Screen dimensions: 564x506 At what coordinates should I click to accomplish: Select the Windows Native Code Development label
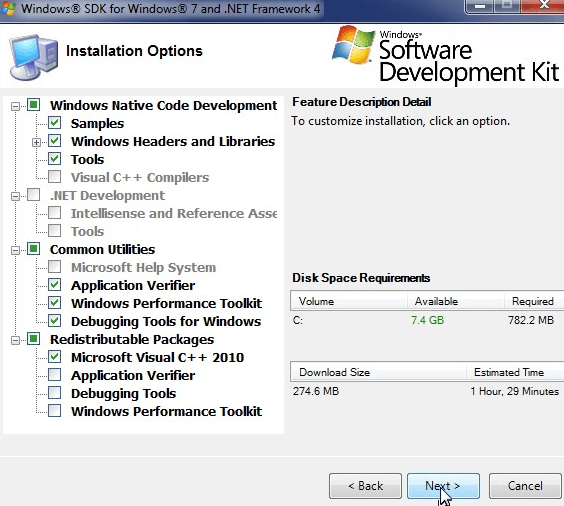click(x=164, y=106)
